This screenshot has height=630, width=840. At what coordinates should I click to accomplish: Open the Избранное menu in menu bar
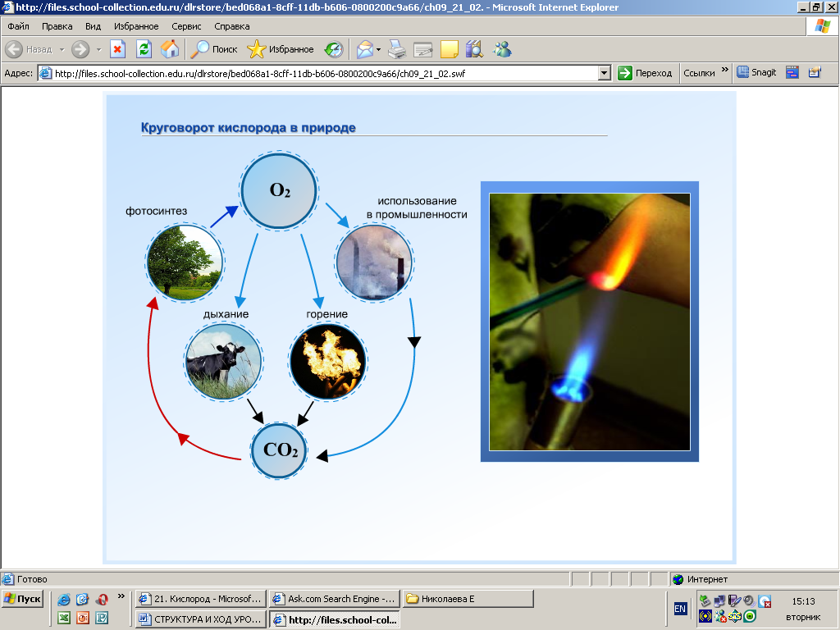pos(136,26)
